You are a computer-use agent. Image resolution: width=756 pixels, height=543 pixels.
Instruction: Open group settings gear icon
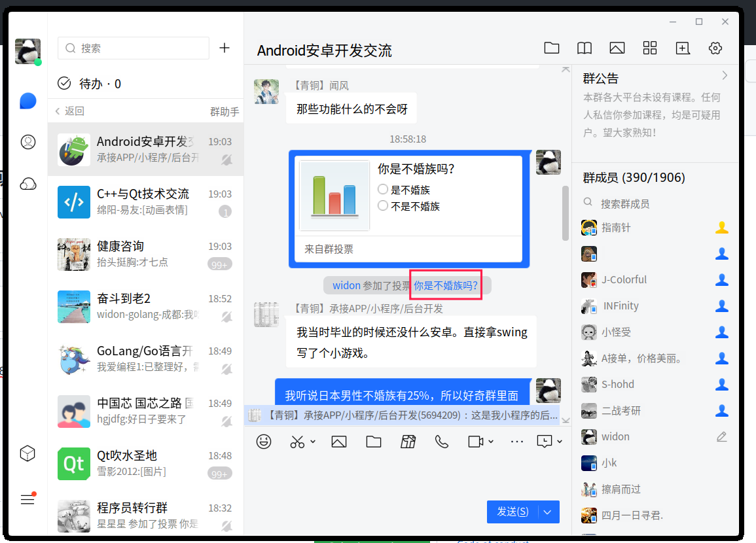(x=715, y=48)
